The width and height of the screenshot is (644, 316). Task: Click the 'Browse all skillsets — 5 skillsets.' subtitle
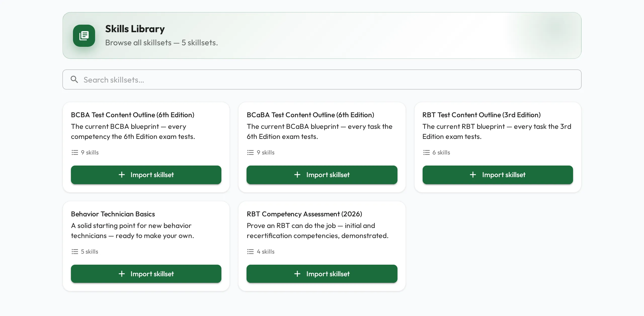point(162,43)
